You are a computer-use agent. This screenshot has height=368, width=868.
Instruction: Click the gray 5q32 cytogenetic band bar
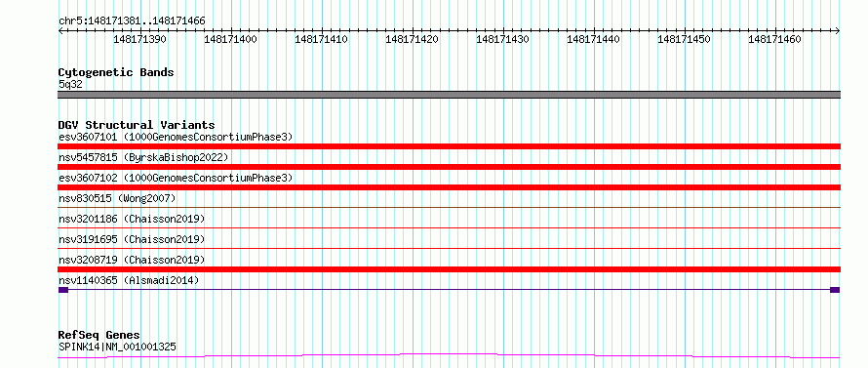[449, 95]
